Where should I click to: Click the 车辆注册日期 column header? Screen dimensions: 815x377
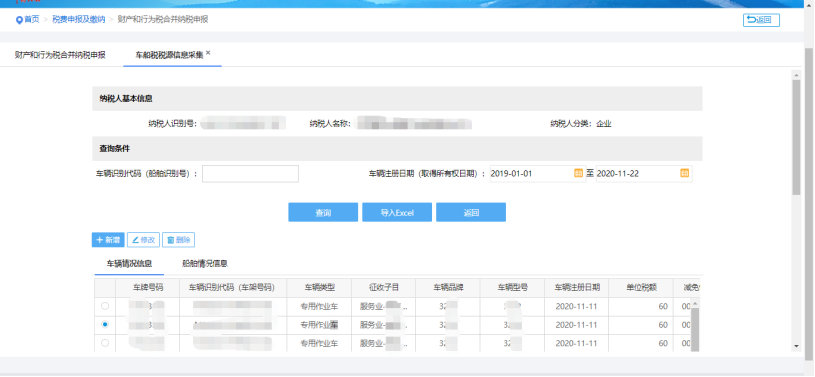click(577, 287)
